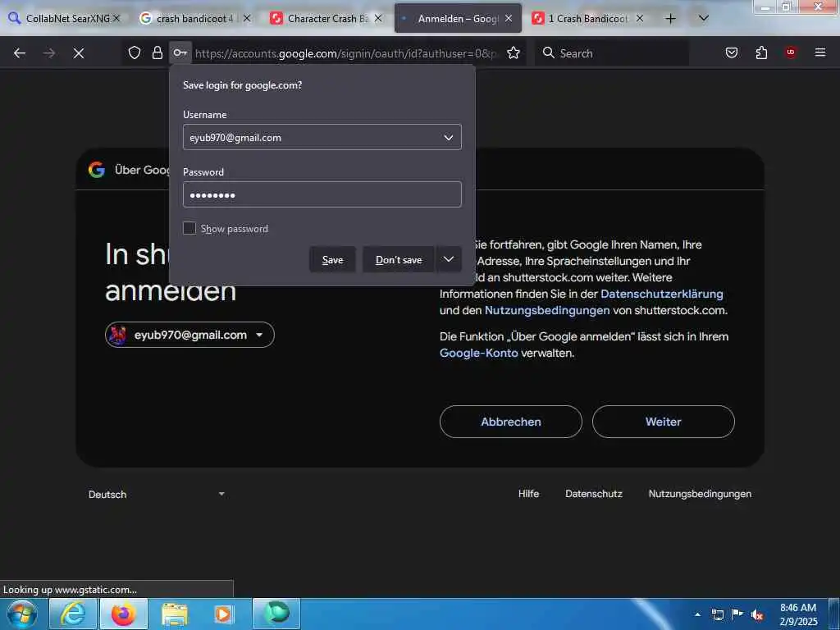Close the Anmelden – Google tab
The image size is (840, 630).
pyautogui.click(x=509, y=18)
